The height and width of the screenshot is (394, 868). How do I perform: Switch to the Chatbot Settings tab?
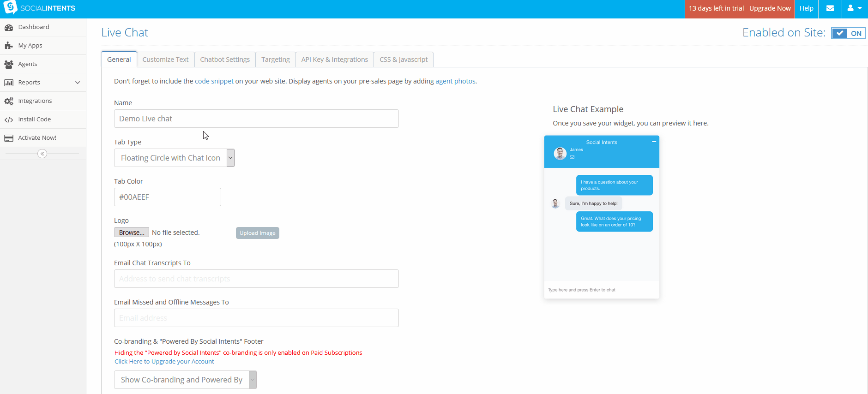click(x=225, y=60)
